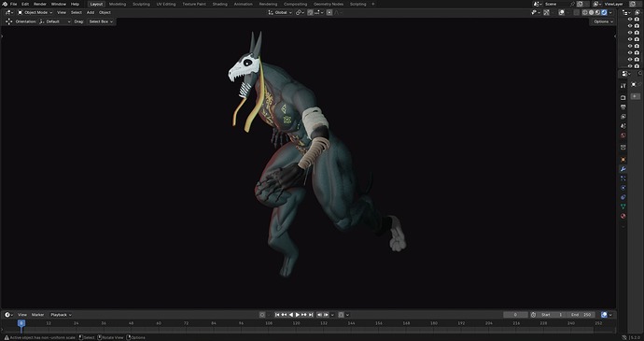644x341 pixels.
Task: Toggle viewport gizmos display
Action: (x=546, y=12)
